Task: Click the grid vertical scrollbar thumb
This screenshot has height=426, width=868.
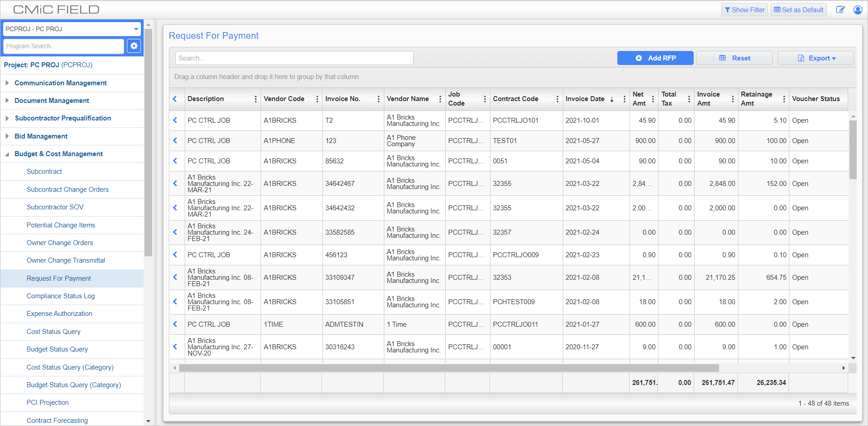Action: [x=853, y=150]
